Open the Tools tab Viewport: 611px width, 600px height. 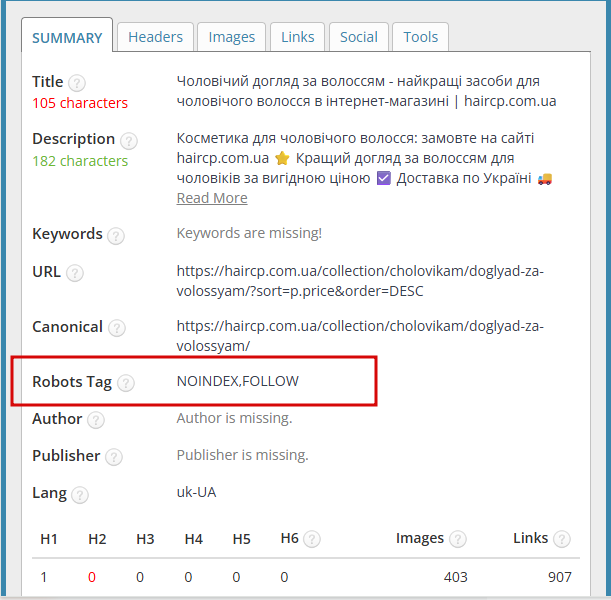420,37
